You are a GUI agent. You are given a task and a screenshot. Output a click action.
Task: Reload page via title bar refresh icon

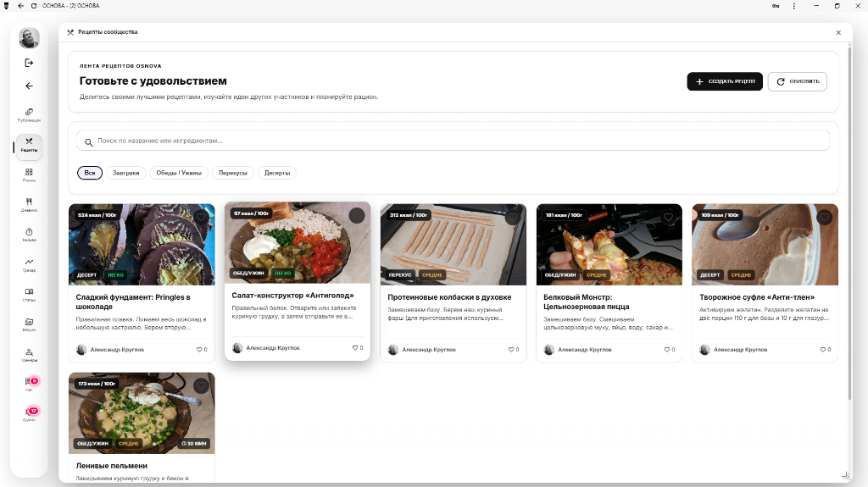click(34, 6)
